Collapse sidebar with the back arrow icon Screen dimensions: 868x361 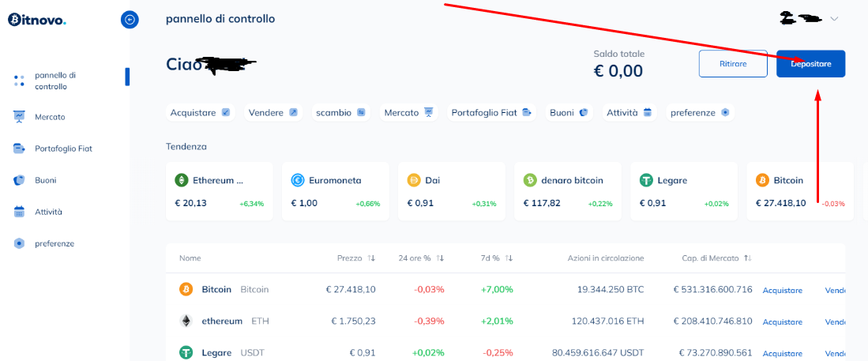130,20
